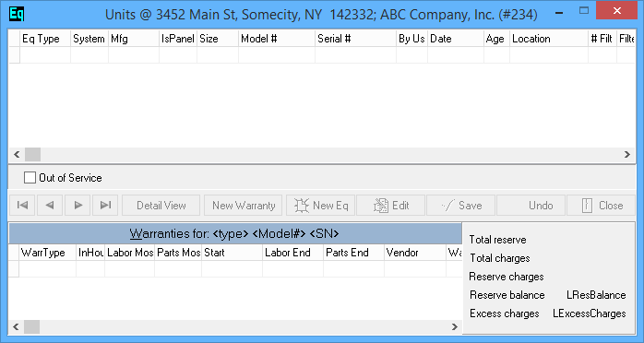Go to last record navigation button
The image size is (644, 343).
click(x=105, y=205)
